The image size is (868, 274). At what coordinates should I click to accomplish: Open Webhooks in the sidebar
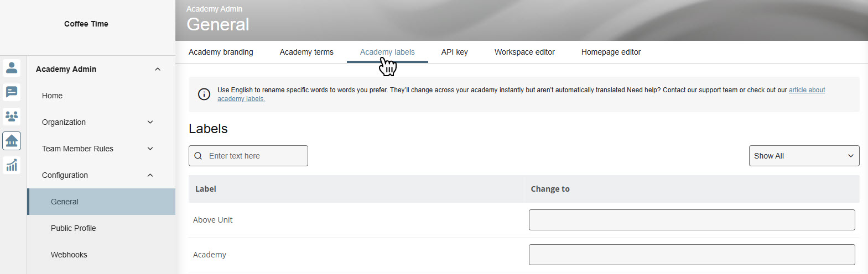coord(69,255)
